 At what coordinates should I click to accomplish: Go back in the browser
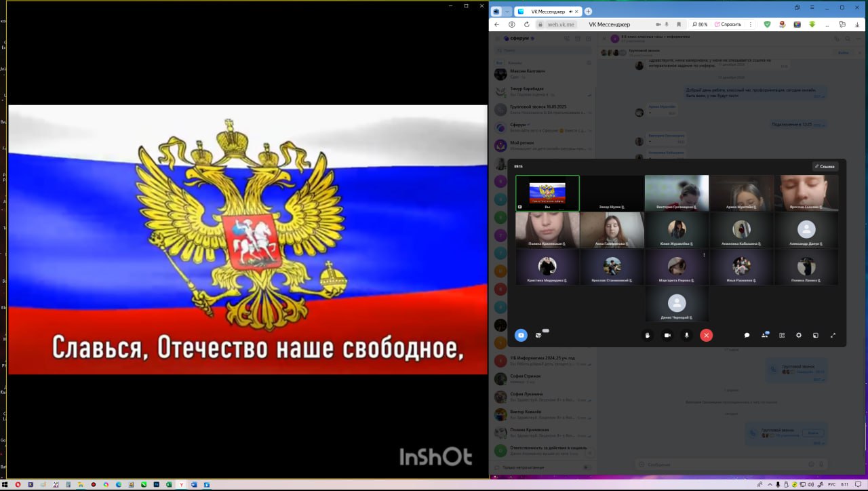coord(496,24)
